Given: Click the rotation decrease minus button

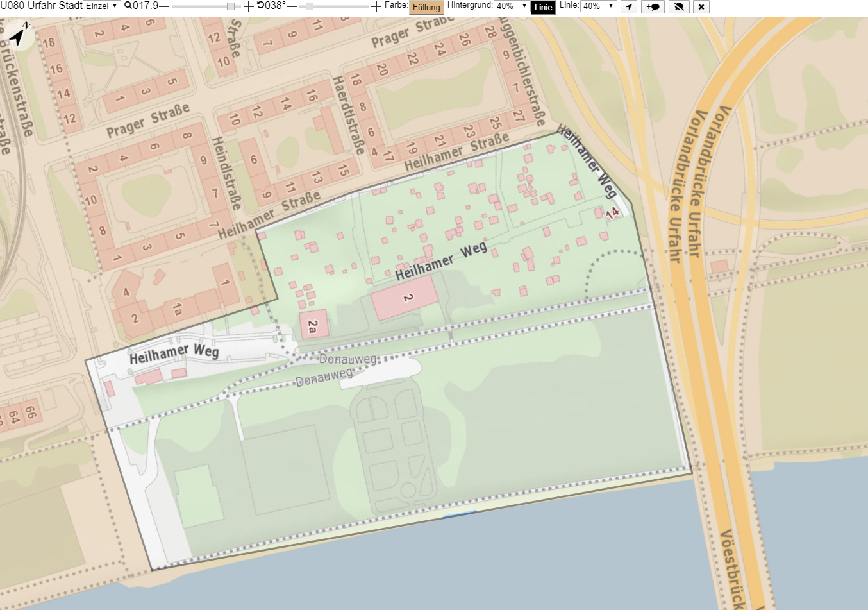Looking at the screenshot, I should [x=292, y=6].
